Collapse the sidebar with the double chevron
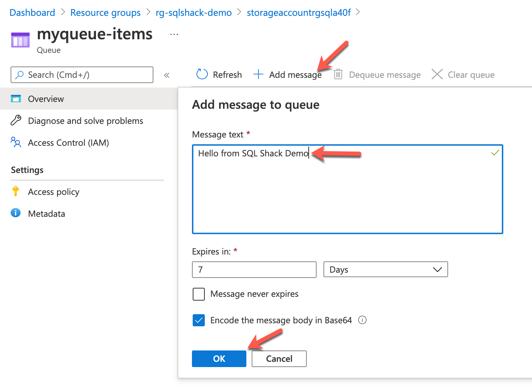The width and height of the screenshot is (532, 392). [x=167, y=75]
